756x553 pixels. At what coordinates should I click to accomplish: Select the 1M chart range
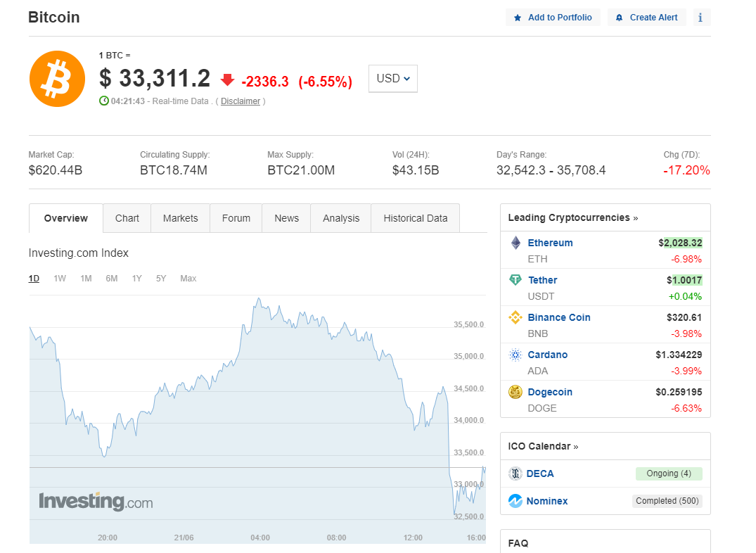pyautogui.click(x=86, y=279)
